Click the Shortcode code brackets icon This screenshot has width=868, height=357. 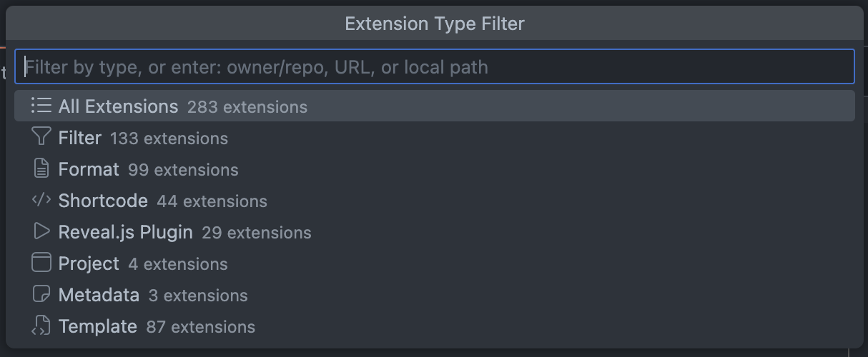point(41,200)
